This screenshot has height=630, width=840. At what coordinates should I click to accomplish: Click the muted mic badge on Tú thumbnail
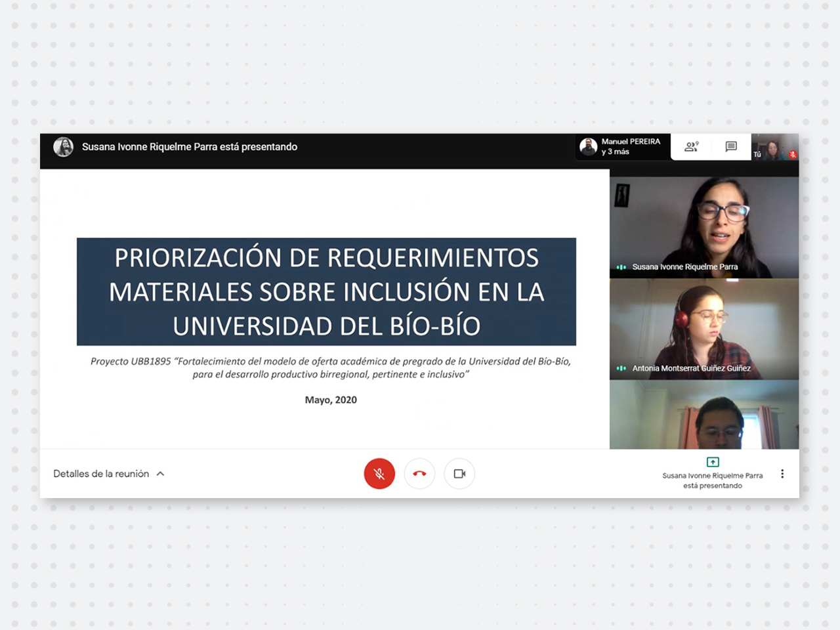pos(793,155)
